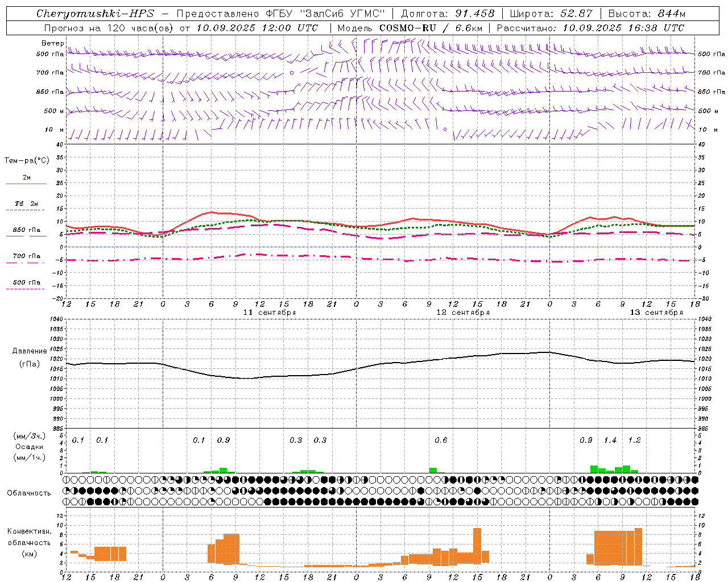Click the Прогноз на 120 часа(ов) text
This screenshot has height=582, width=728.
(x=109, y=28)
